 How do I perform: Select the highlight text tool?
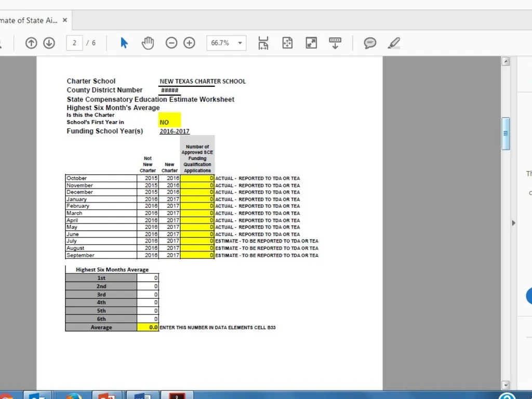[x=394, y=43]
